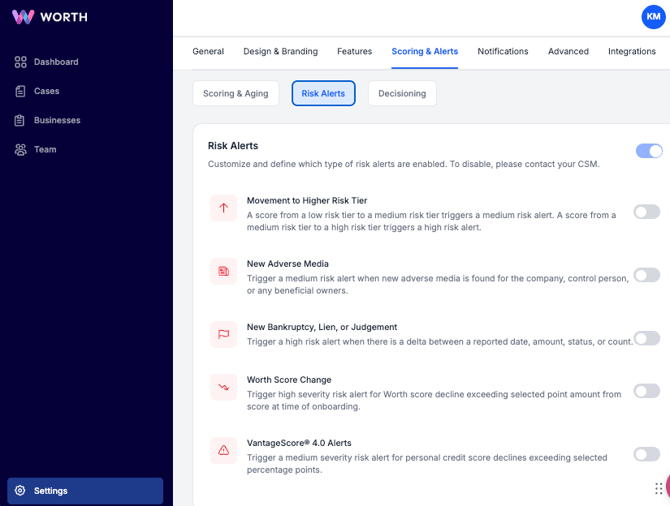Disable the main Risk Alerts toggle

tap(648, 151)
